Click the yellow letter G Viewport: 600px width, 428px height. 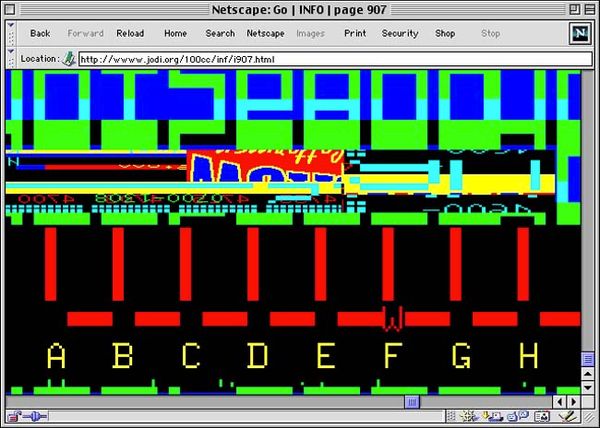point(461,356)
